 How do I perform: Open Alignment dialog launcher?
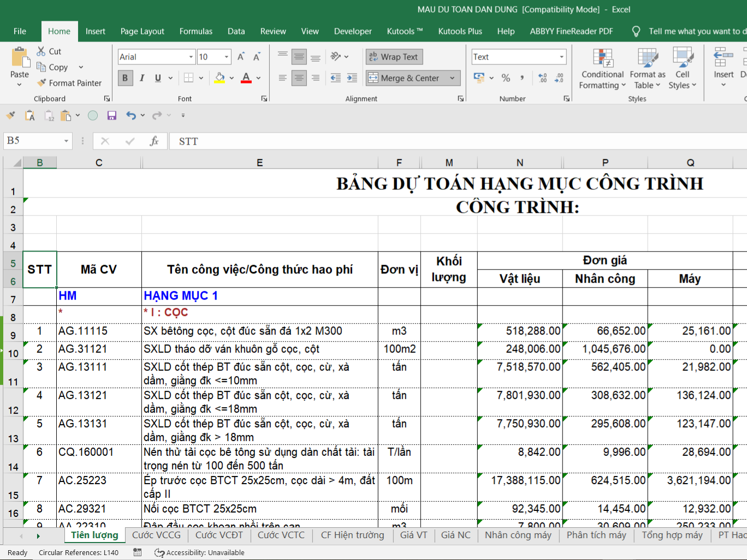point(461,99)
